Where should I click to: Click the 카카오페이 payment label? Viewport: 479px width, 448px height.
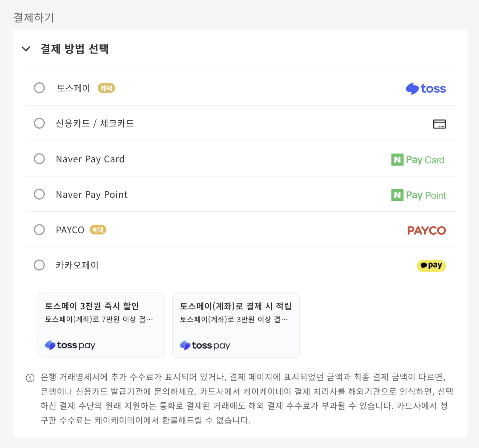point(77,265)
